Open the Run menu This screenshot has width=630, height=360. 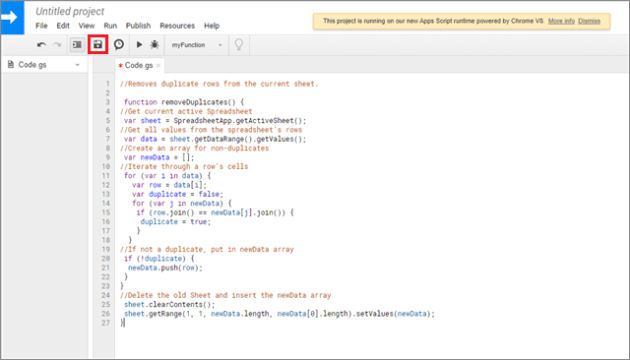click(x=110, y=26)
